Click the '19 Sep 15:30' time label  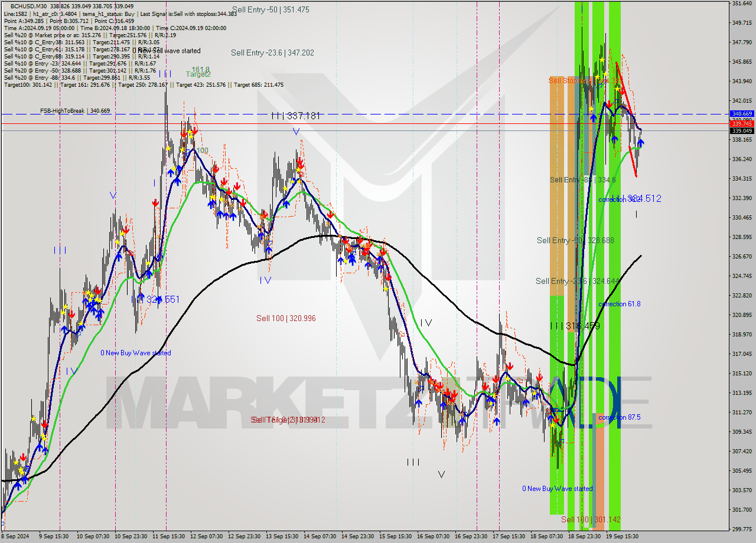pyautogui.click(x=622, y=537)
